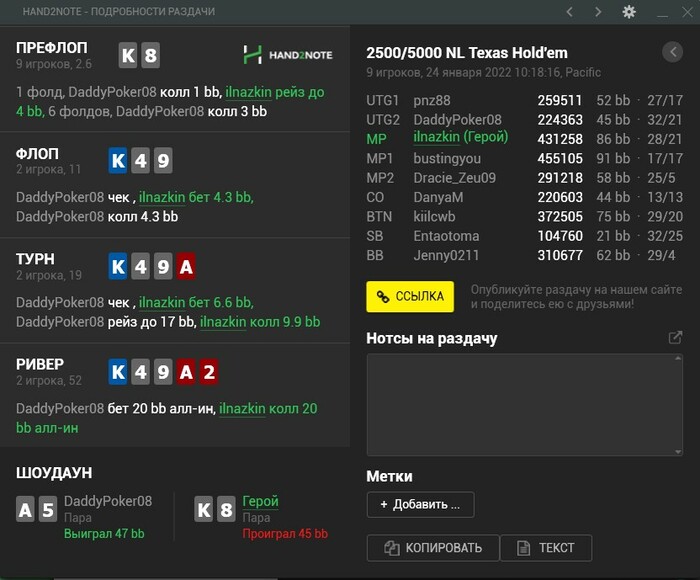700x580 pixels.
Task: Select hero link ilnazkin (Герой) in player list
Action: pyautogui.click(x=460, y=137)
